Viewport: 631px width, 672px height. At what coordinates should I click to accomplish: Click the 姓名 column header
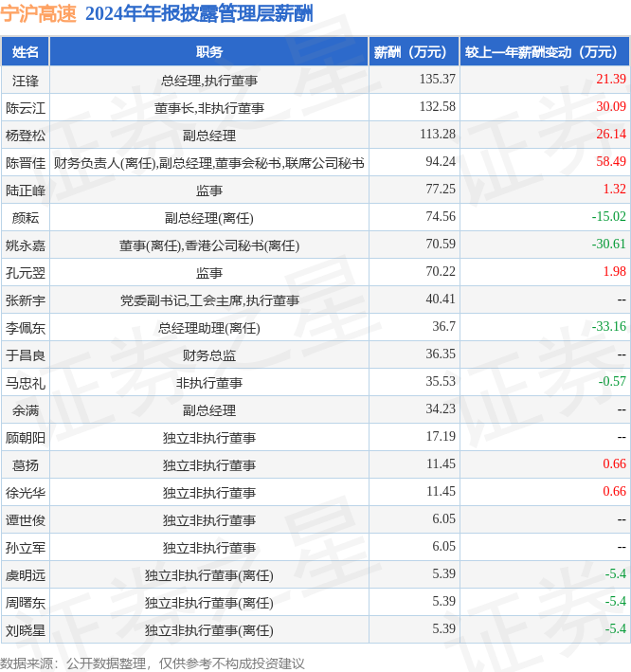pos(26,52)
